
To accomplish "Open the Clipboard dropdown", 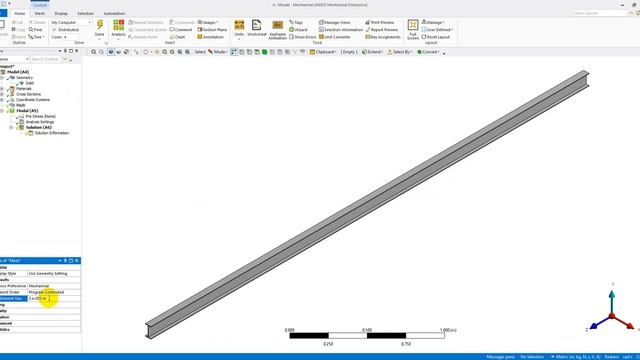I will coord(323,52).
